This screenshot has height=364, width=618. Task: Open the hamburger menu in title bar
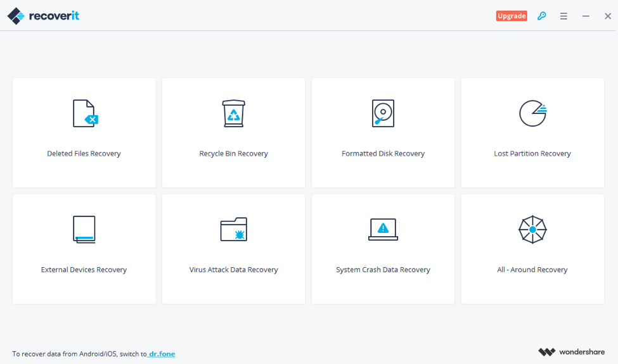point(563,16)
